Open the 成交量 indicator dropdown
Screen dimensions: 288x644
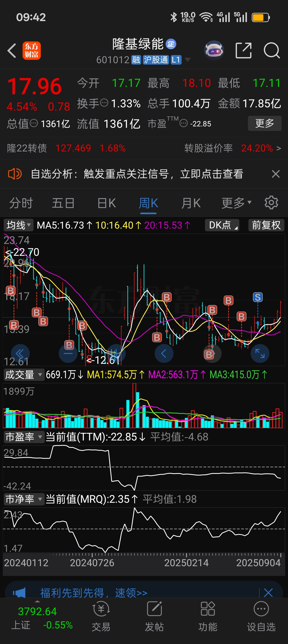pos(24,375)
